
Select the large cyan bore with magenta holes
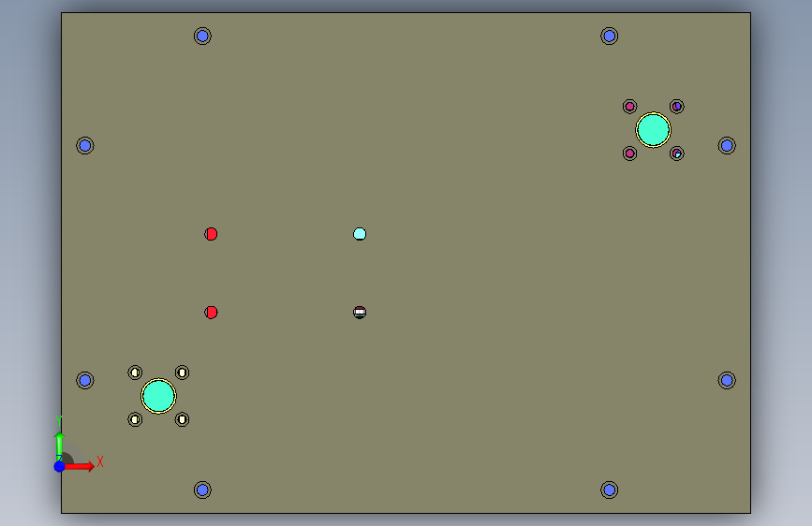pos(653,130)
